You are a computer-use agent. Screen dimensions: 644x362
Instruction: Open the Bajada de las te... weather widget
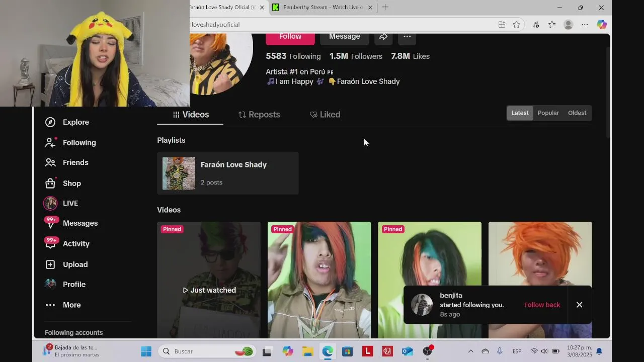70,351
